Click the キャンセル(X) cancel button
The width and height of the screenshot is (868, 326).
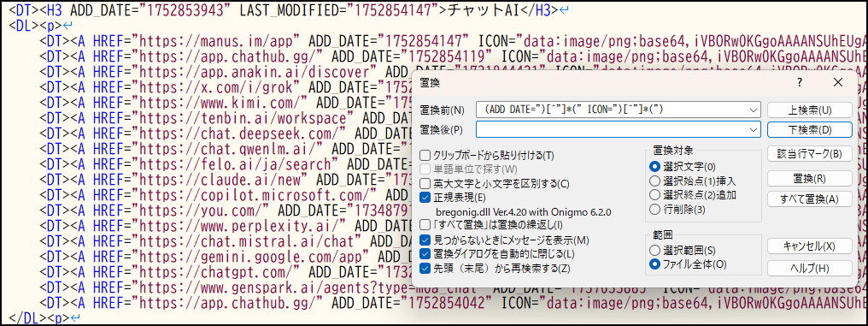coord(809,246)
